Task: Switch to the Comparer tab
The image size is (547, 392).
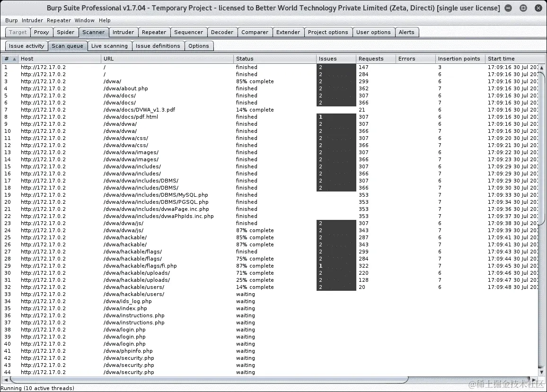Action: click(x=255, y=32)
